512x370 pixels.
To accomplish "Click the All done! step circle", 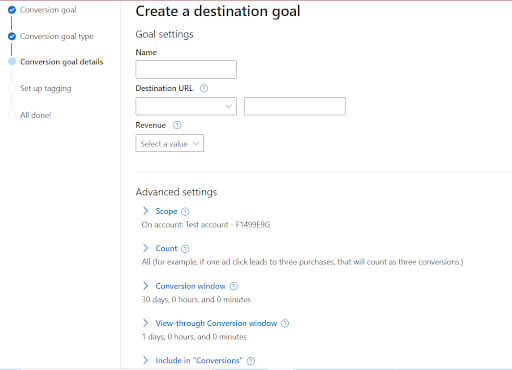I will click(x=12, y=115).
